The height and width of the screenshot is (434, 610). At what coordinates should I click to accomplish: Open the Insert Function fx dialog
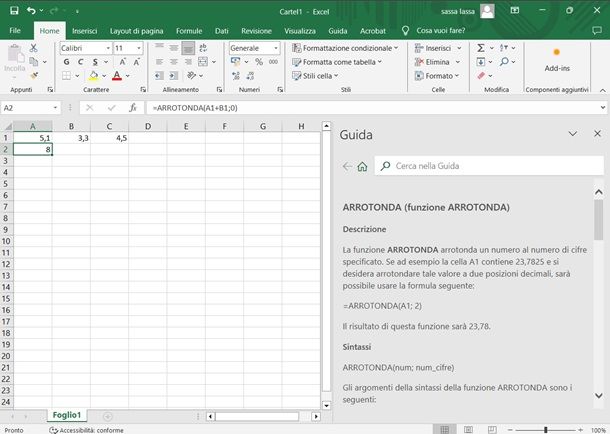tap(133, 108)
